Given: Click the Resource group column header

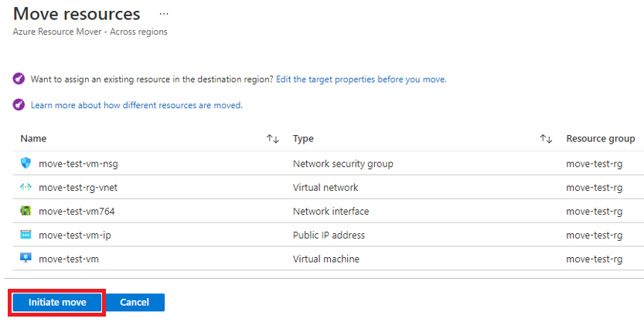Looking at the screenshot, I should [601, 139].
